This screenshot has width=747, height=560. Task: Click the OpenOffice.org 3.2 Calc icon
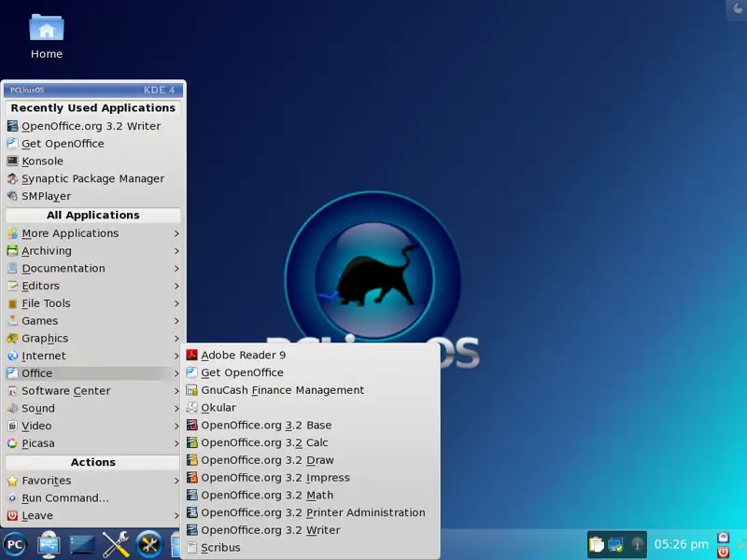[x=192, y=442]
